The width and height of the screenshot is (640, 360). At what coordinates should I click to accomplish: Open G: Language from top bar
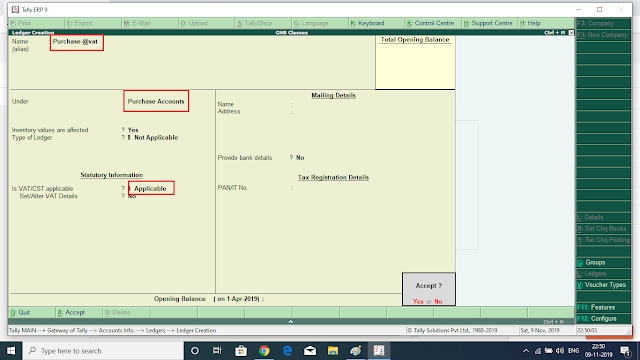[320, 23]
